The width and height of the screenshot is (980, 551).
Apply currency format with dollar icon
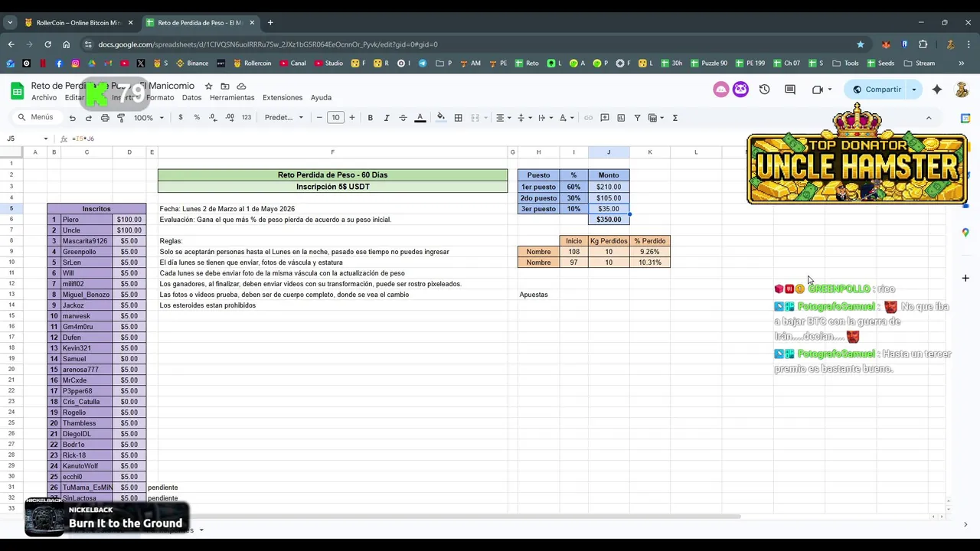[181, 118]
